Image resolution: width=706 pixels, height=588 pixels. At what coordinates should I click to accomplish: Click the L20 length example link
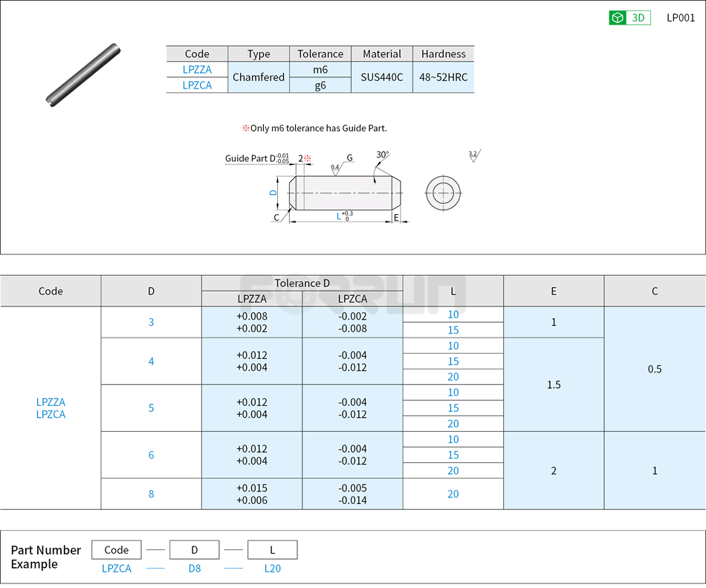[272, 568]
